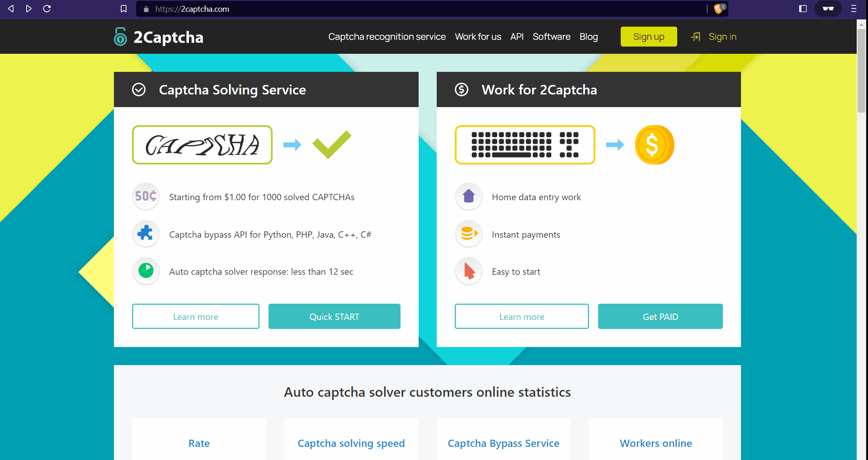The height and width of the screenshot is (460, 868).
Task: Click the Captcha Solving Service heading
Action: (x=232, y=89)
